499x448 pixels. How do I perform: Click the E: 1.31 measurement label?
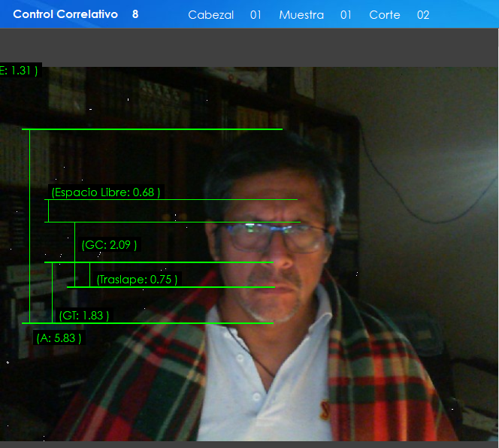point(19,71)
